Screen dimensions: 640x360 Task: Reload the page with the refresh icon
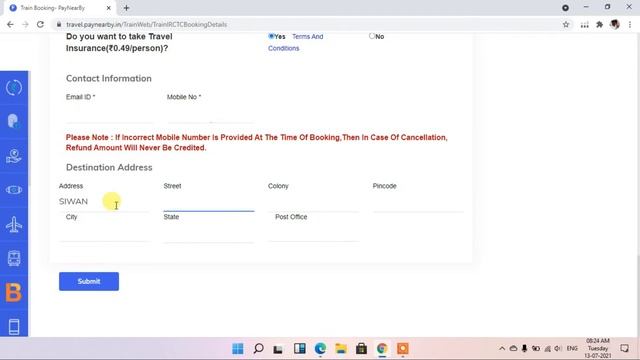point(40,24)
